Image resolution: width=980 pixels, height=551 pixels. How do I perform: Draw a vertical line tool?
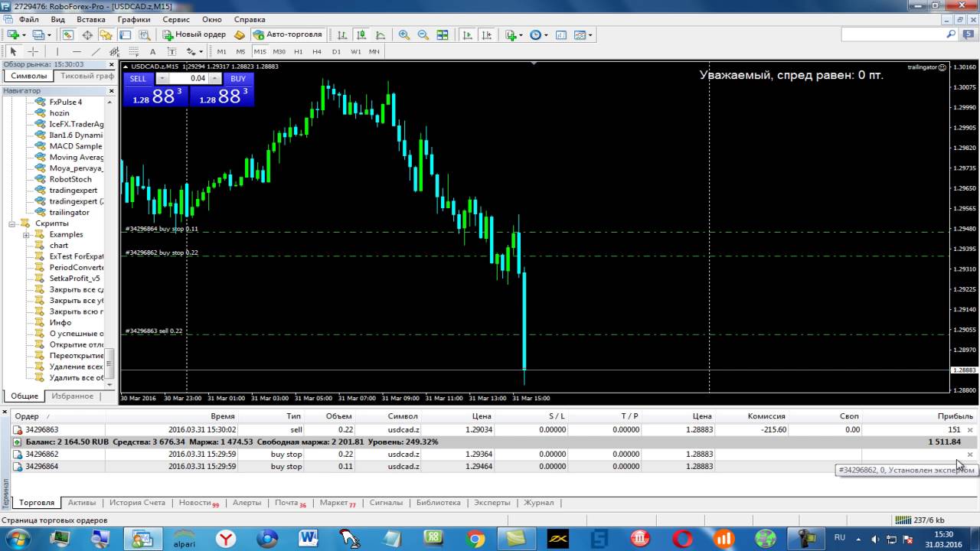pyautogui.click(x=58, y=52)
